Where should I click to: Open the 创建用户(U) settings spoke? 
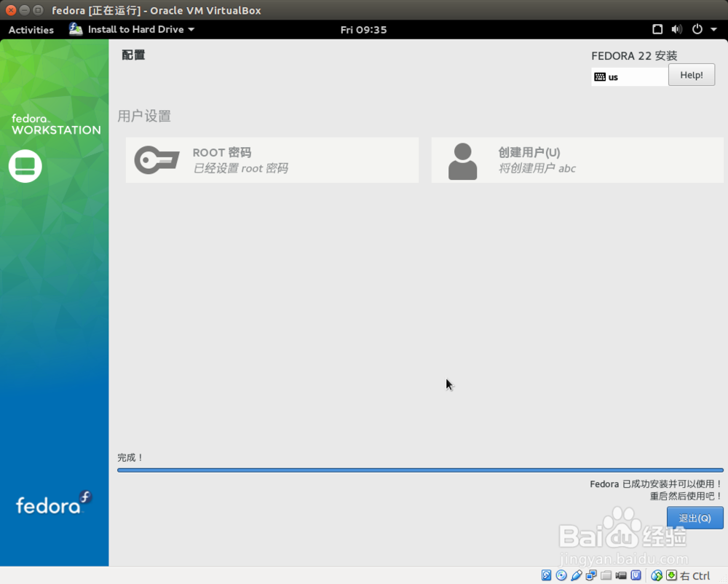(x=577, y=160)
